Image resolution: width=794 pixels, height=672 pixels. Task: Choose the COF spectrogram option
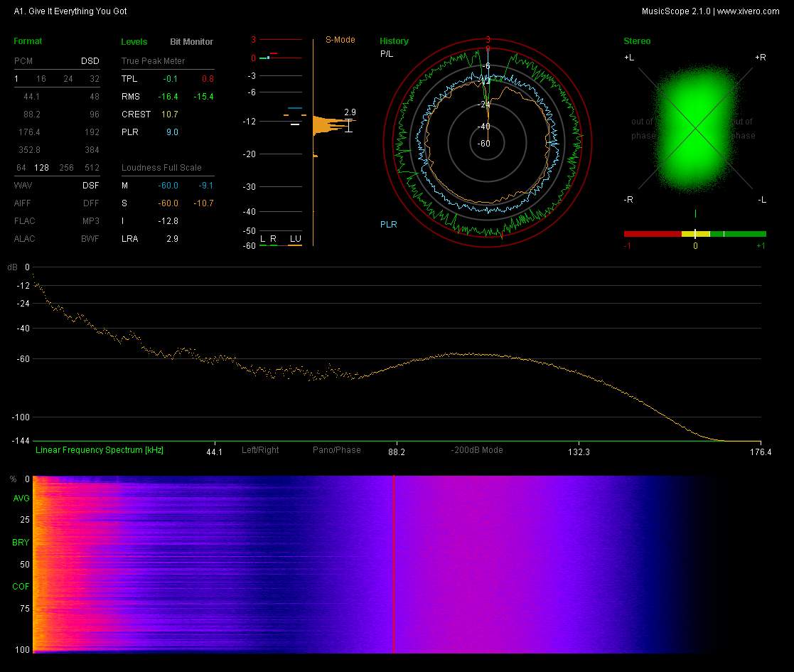21,587
